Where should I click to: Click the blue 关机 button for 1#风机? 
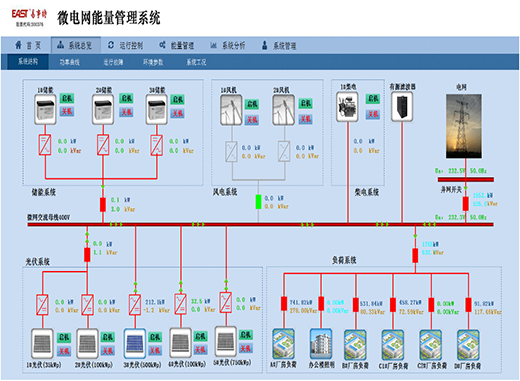tap(252, 119)
